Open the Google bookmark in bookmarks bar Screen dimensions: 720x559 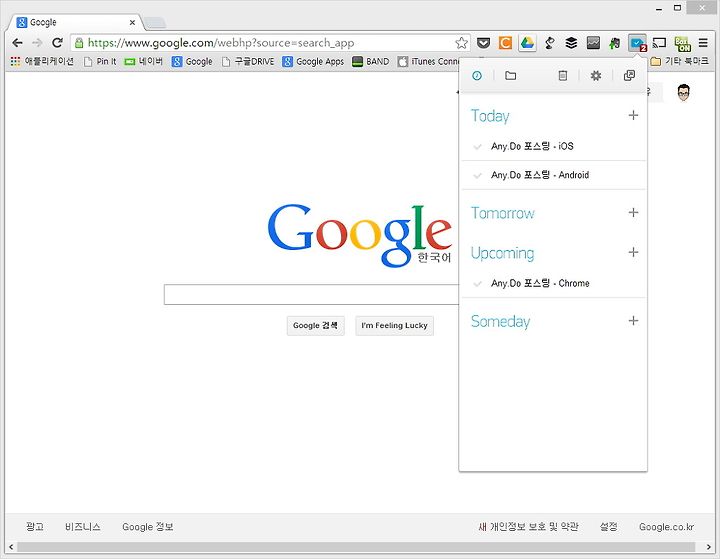[192, 61]
